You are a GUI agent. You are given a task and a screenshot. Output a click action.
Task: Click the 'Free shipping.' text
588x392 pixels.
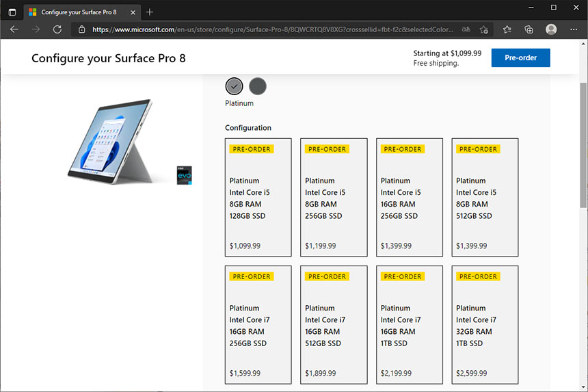436,63
